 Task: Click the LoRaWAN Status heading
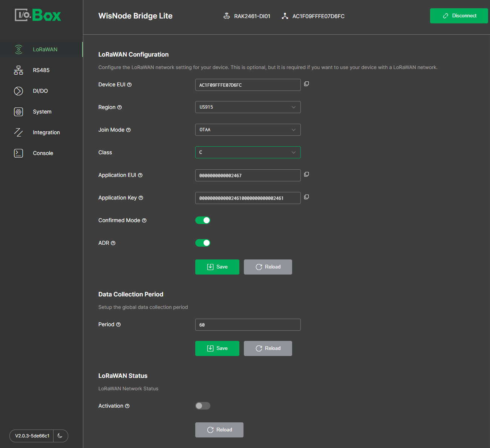123,376
